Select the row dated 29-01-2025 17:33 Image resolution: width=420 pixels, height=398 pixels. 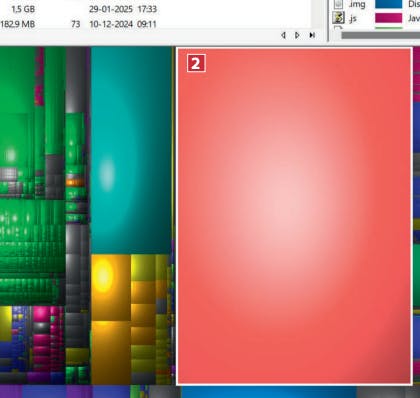click(79, 9)
